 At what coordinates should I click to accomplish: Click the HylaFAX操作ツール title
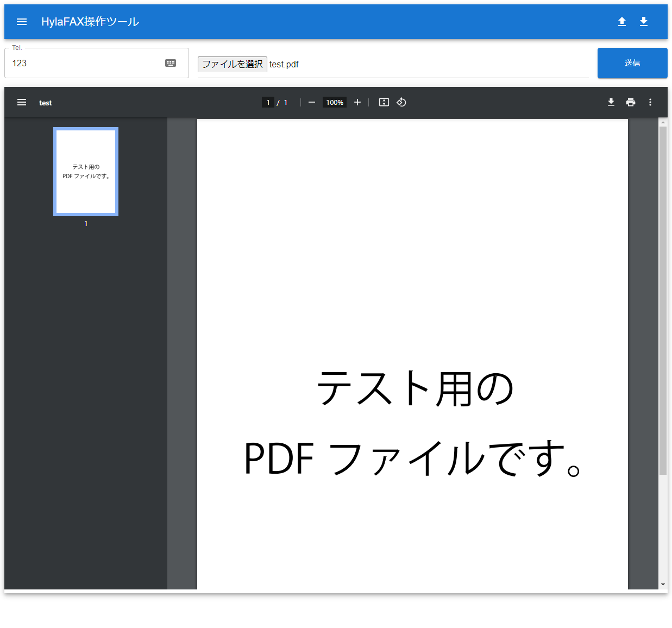90,22
